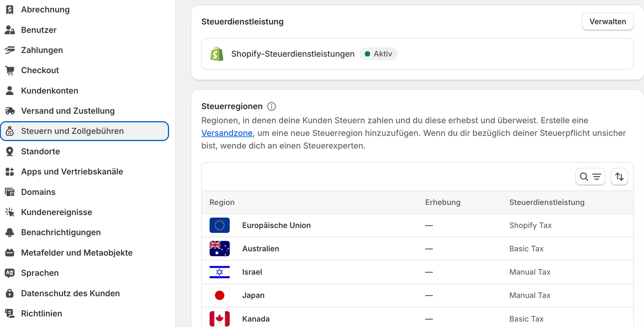Select the Australien region row
Viewport: 644px width, 327px height.
tap(260, 249)
